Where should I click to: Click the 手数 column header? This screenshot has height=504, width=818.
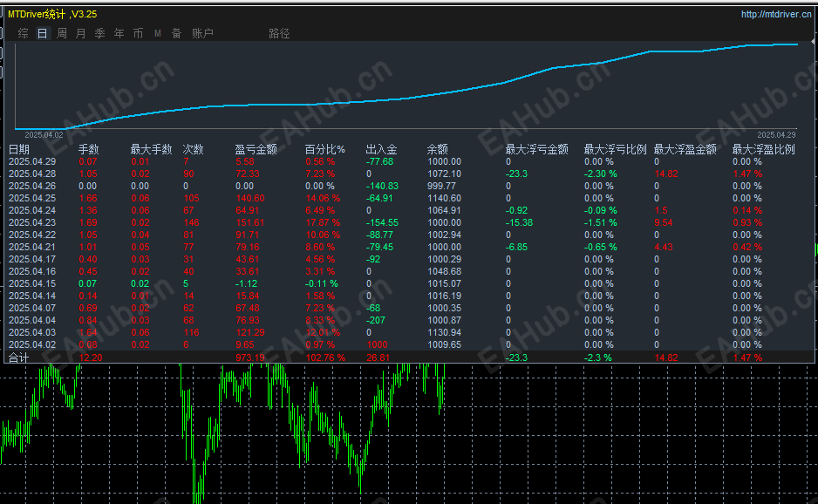tap(88, 149)
